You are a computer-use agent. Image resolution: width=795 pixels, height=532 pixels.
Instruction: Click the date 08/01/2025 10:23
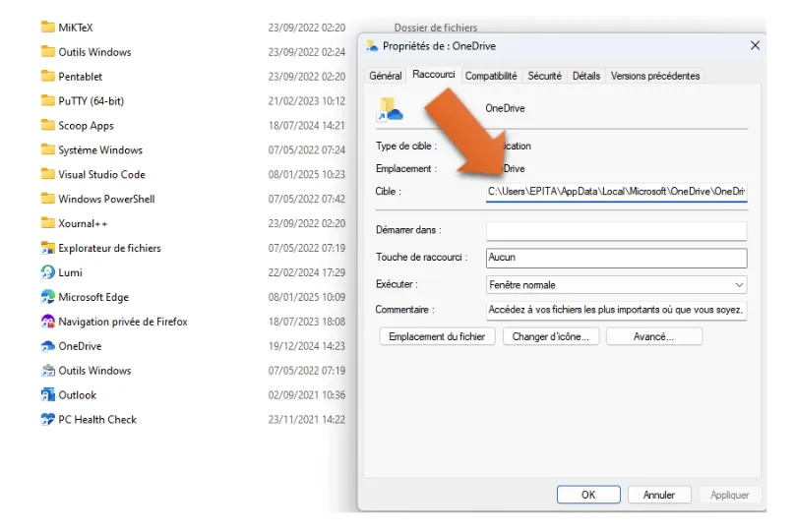coord(307,174)
